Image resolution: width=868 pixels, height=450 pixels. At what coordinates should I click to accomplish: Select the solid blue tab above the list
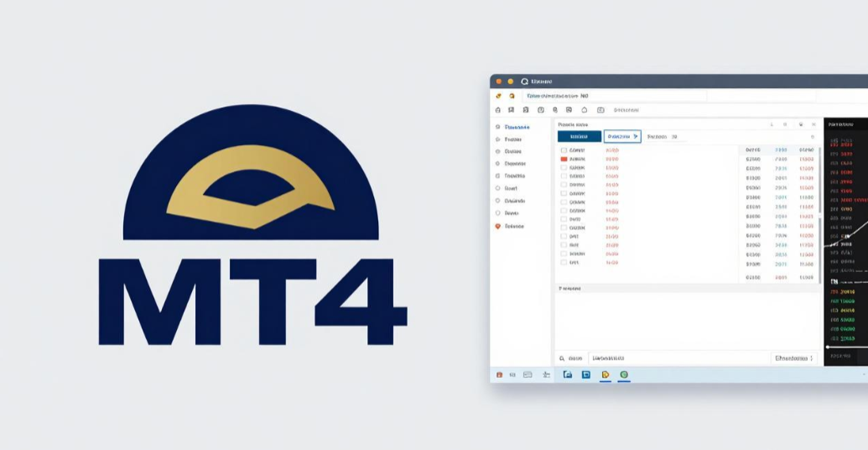(x=580, y=136)
